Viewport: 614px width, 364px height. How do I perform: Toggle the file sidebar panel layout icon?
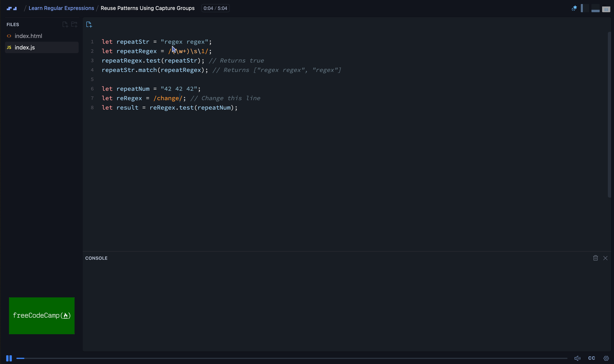click(585, 8)
